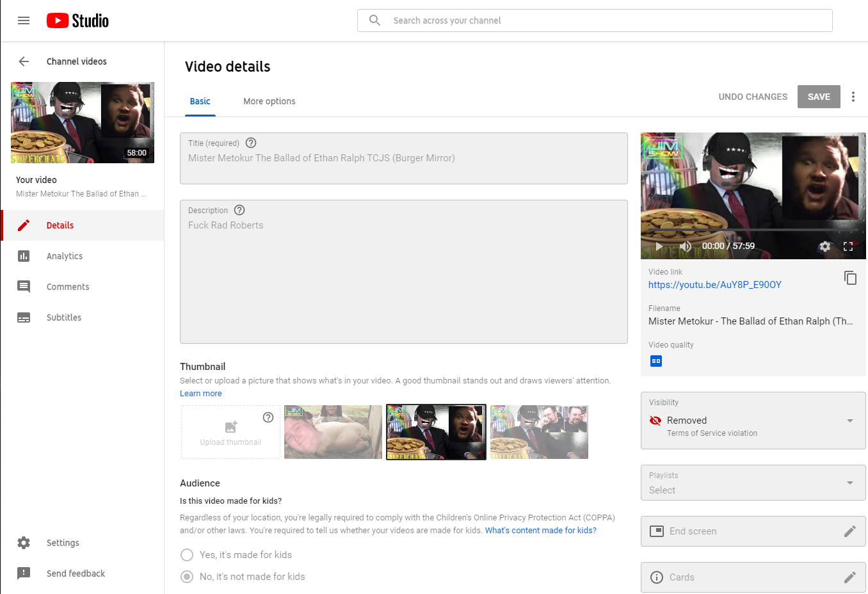868x594 pixels.
Task: Open the video player settings gear
Action: [825, 246]
